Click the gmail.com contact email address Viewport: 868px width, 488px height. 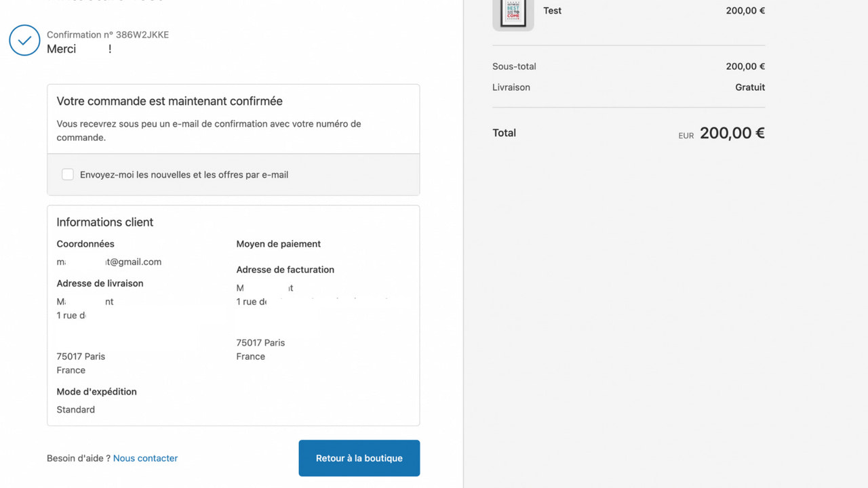[x=109, y=262]
